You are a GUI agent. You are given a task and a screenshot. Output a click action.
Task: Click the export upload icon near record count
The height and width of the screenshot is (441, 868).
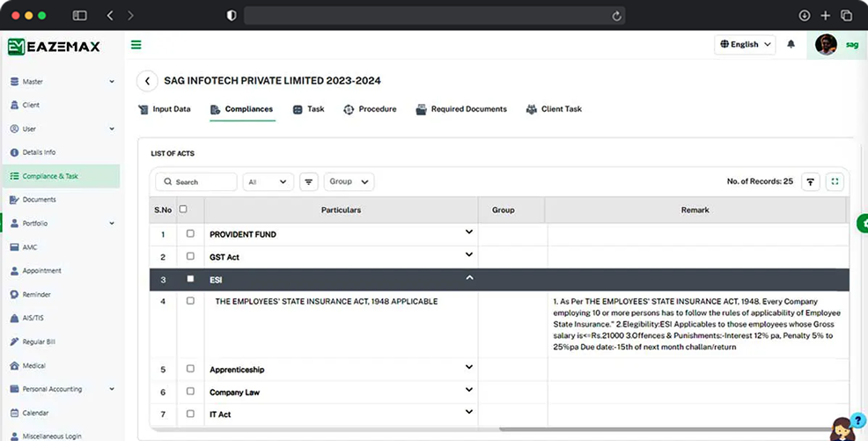tap(811, 181)
